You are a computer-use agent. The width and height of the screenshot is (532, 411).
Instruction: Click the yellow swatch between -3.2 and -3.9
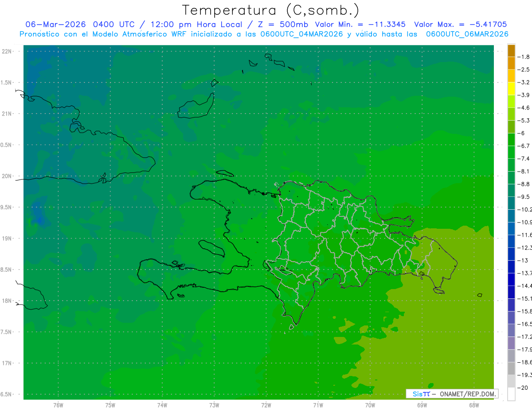[x=511, y=89]
